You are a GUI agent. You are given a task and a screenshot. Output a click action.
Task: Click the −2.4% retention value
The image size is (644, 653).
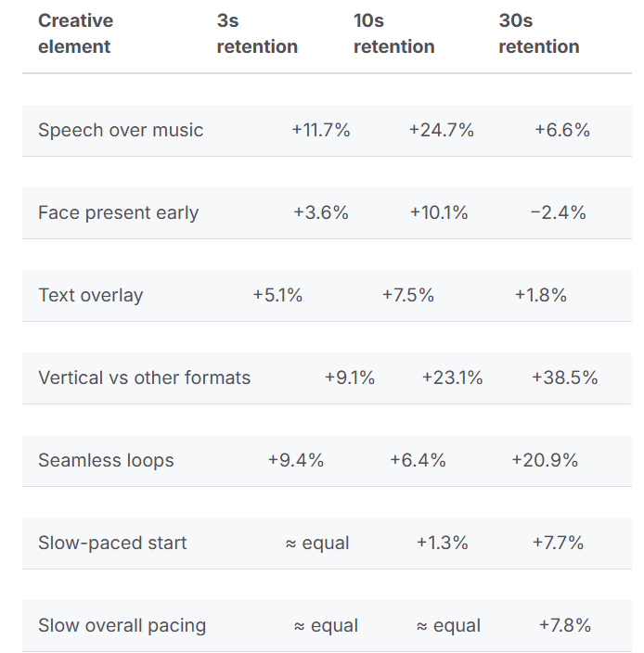point(558,213)
